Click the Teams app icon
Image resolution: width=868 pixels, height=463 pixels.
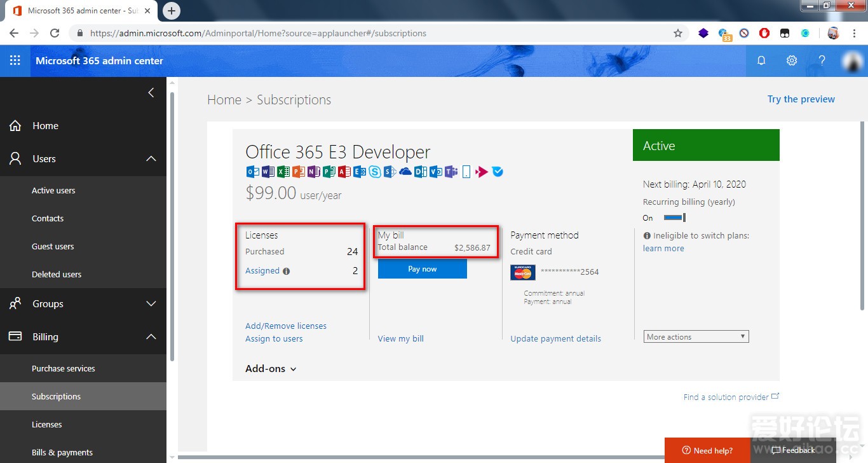point(451,172)
